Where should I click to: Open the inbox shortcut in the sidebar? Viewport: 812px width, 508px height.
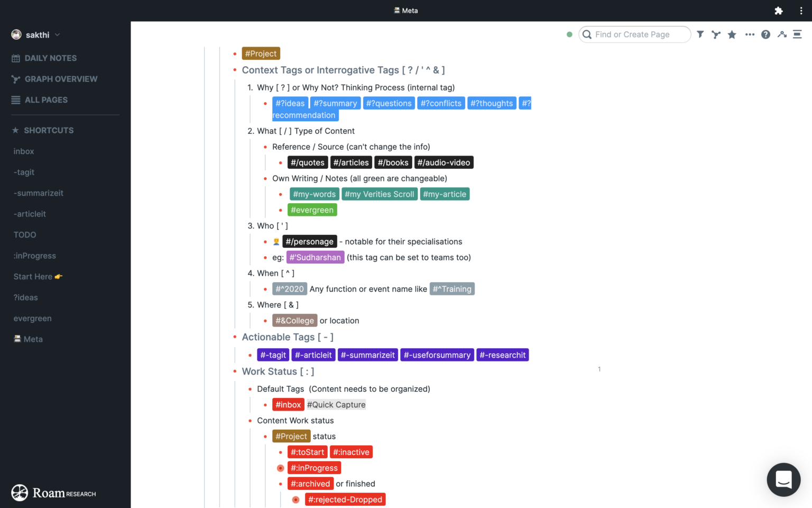24,151
